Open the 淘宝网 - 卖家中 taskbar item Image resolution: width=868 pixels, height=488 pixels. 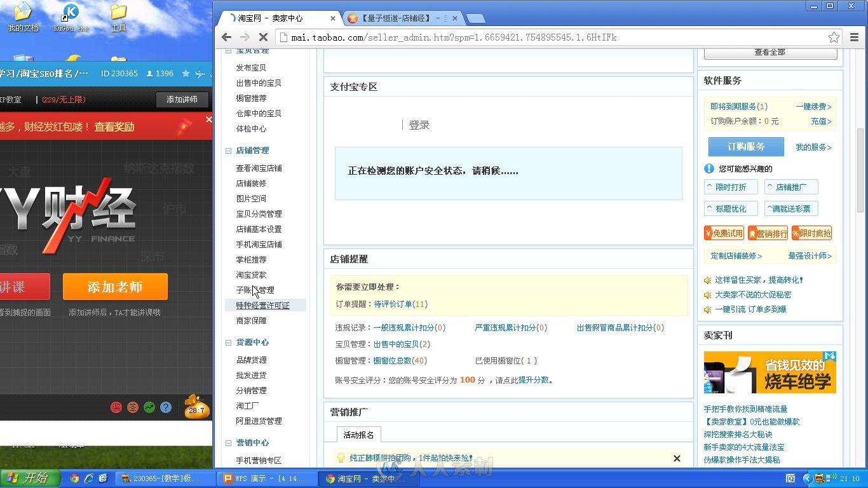(367, 478)
